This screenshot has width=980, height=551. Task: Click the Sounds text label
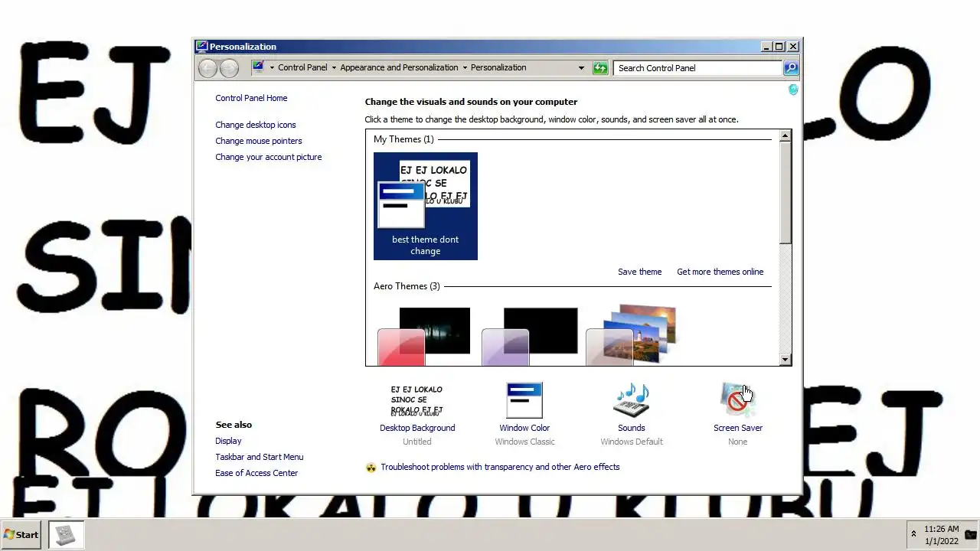click(x=632, y=428)
